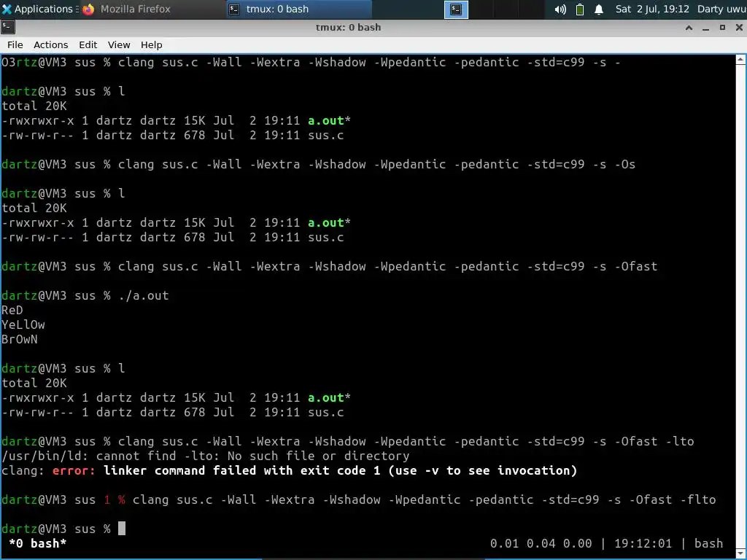Click the '-flto' flag in last command
The width and height of the screenshot is (747, 560).
(x=698, y=499)
